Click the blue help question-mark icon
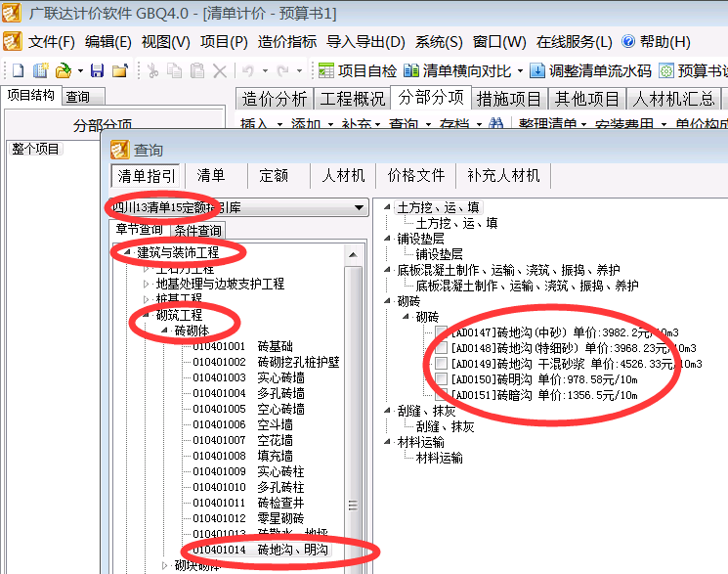This screenshot has width=728, height=574. [x=628, y=41]
